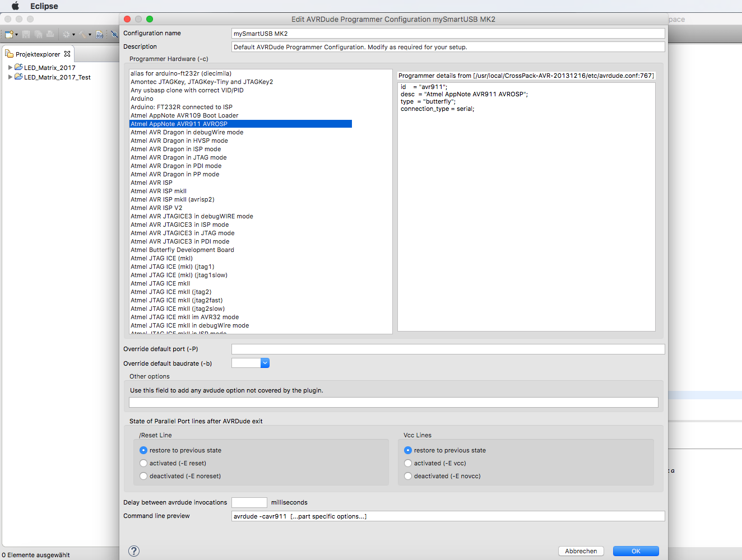
Task: Click the delay milliseconds input field
Action: 249,502
